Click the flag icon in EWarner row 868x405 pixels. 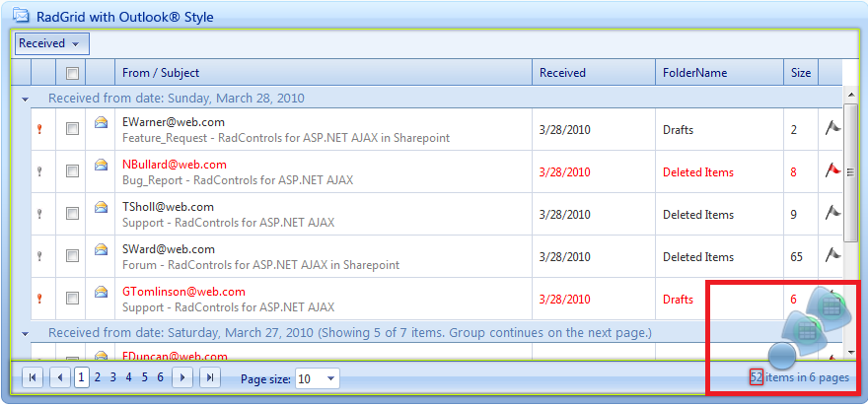pos(832,128)
